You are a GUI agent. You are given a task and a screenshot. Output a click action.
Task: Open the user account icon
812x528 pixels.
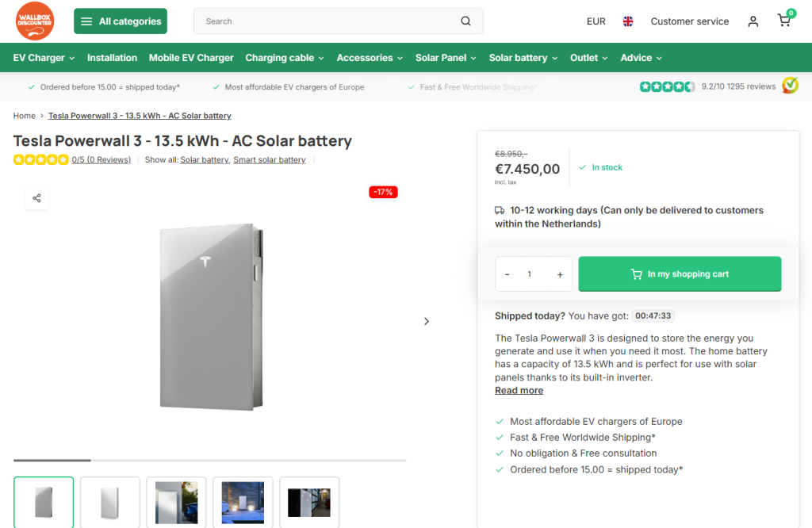753,21
